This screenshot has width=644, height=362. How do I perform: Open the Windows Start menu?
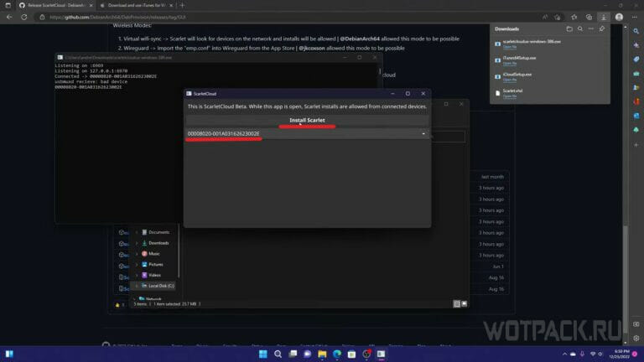[x=262, y=354]
